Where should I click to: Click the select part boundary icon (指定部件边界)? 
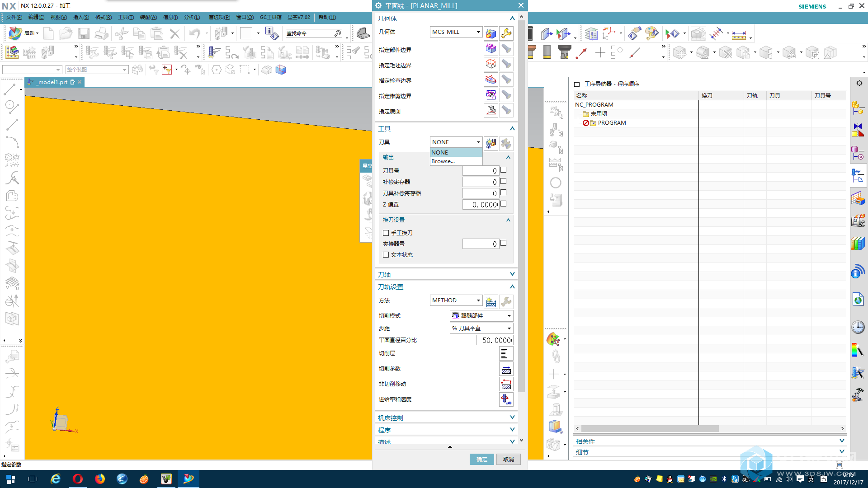[x=491, y=49]
